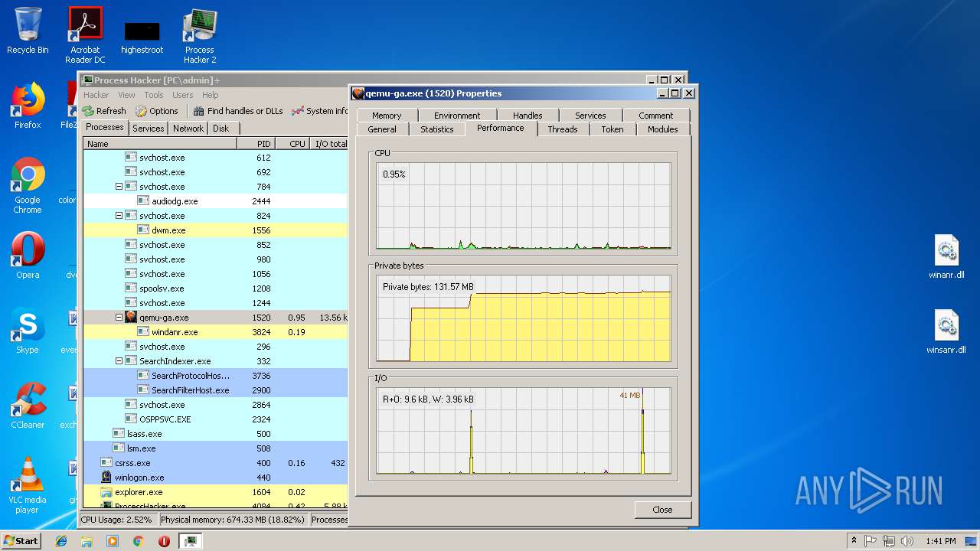
Task: Show hidden tray icons arrow
Action: coord(854,541)
